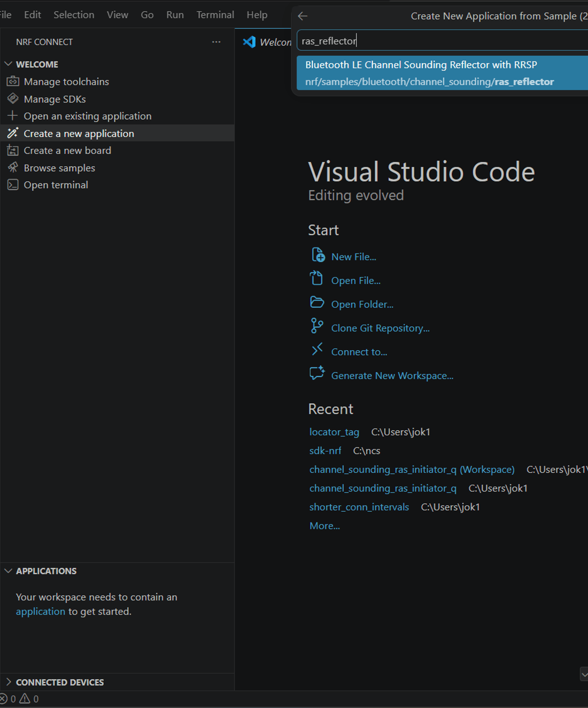Click the application link in Applications panel

pos(40,611)
